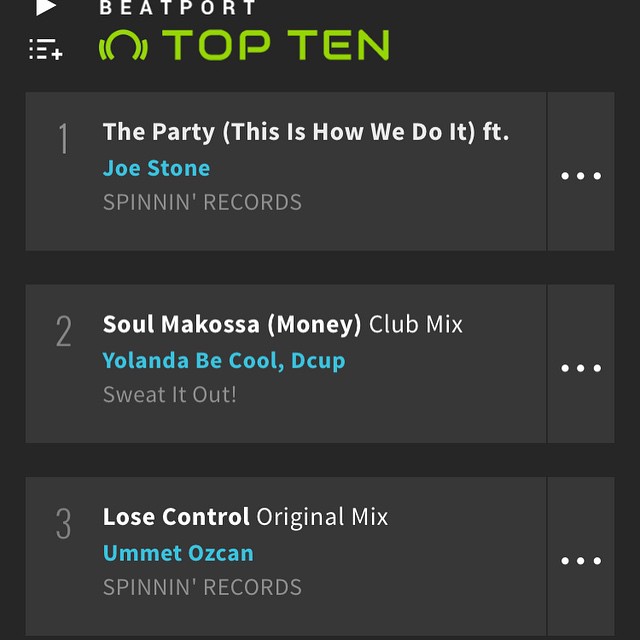Open the Sweat It Out! label

point(170,394)
